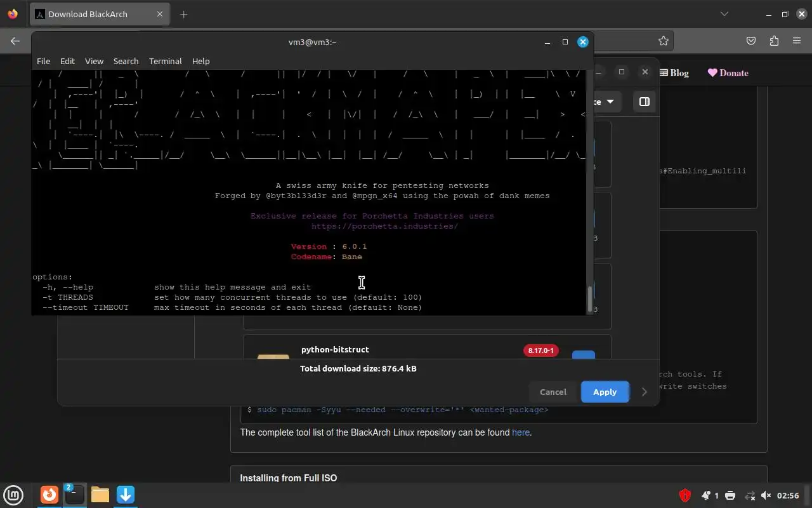Select the Download BlackArch browser tab

(x=99, y=14)
